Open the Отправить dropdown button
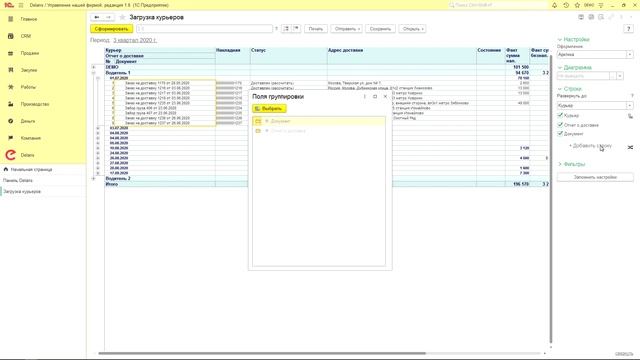This screenshot has width=640, height=360. click(x=346, y=29)
